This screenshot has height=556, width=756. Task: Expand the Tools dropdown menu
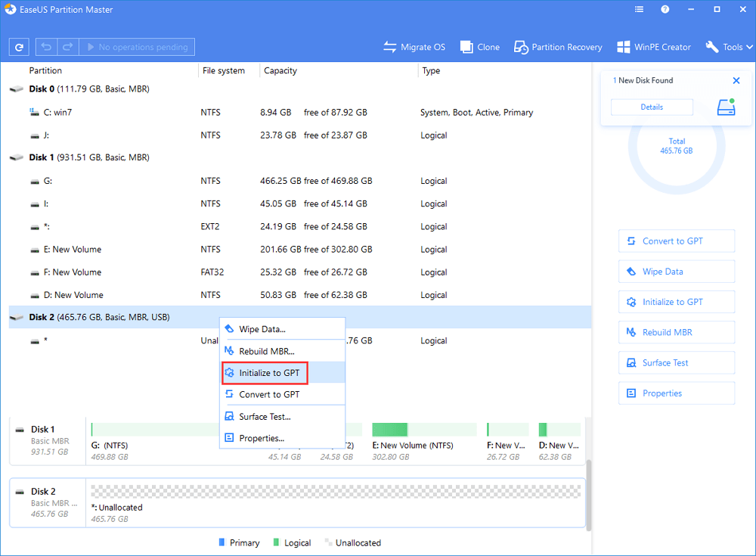[x=729, y=47]
